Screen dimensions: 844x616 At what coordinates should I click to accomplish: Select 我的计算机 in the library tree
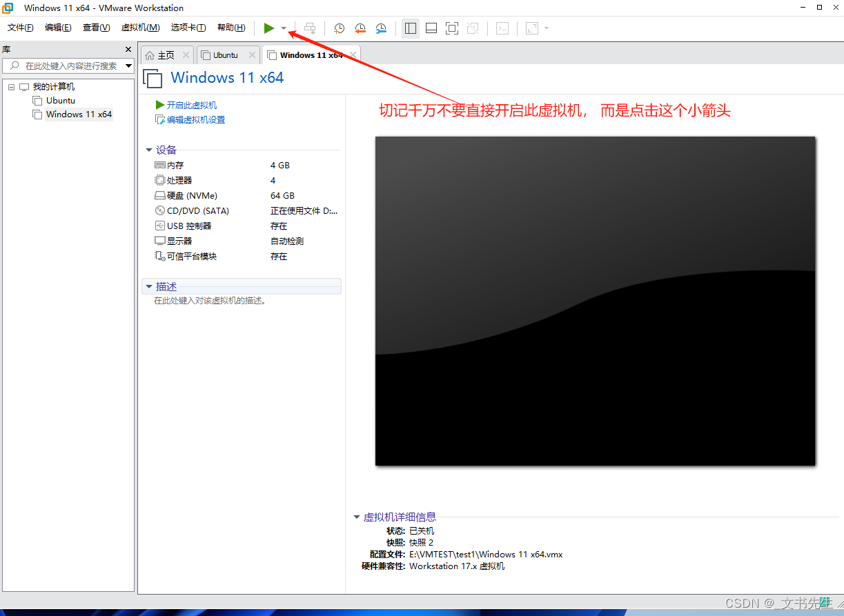pos(53,87)
